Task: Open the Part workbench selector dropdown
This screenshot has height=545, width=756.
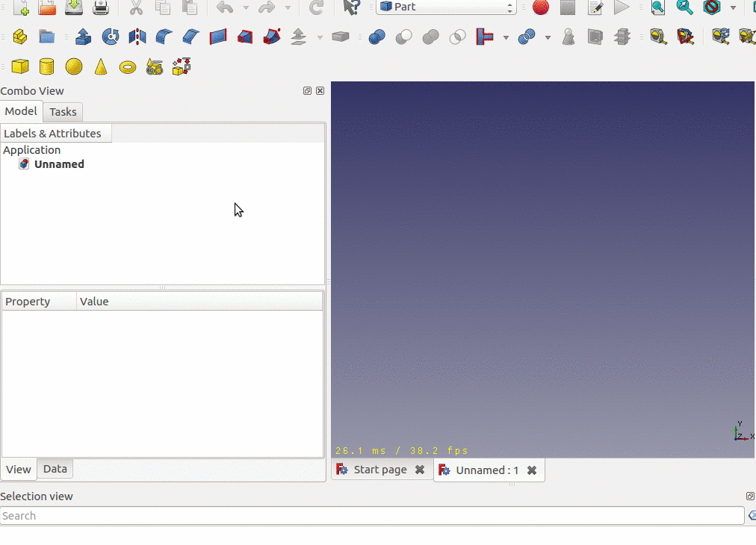Action: (446, 7)
